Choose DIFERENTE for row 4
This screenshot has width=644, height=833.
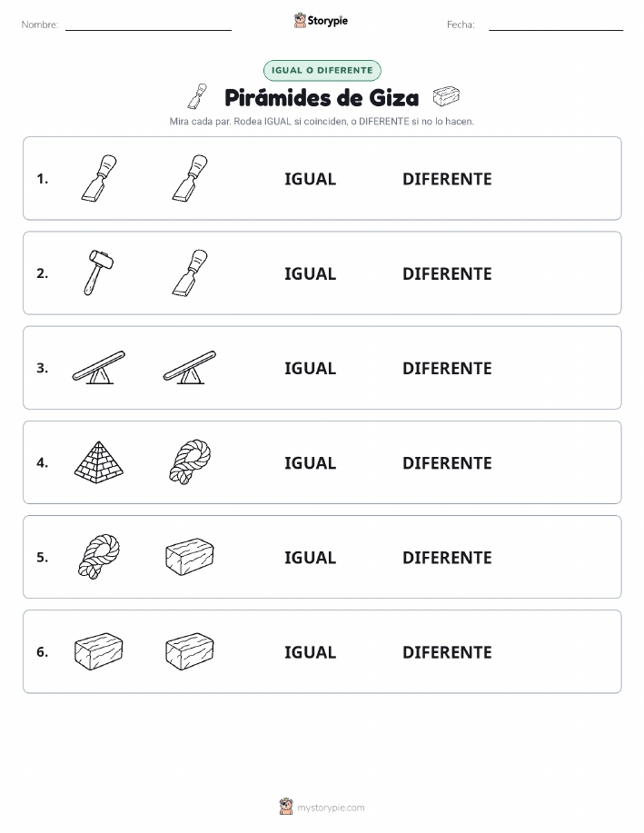447,462
